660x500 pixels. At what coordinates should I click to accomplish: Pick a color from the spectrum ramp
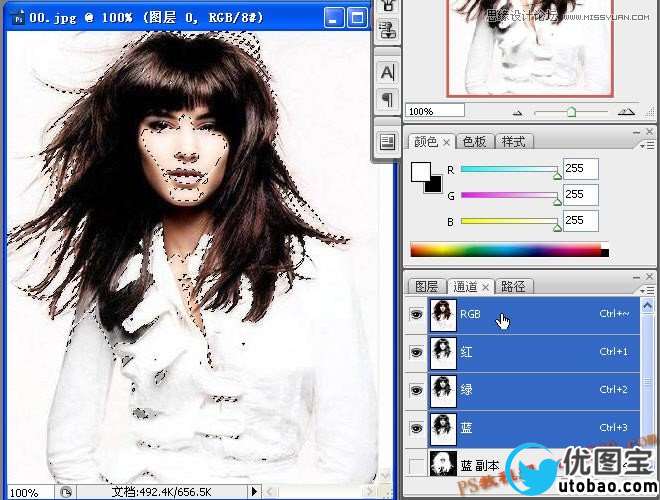click(509, 250)
